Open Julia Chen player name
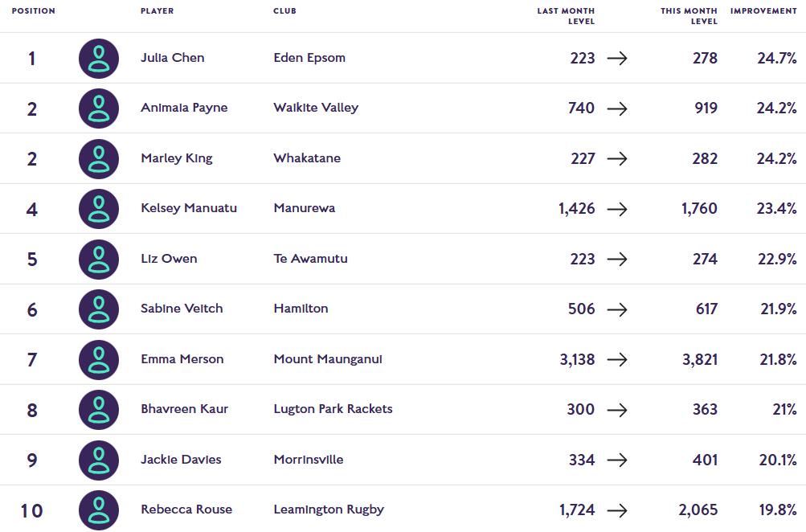Screen dimensions: 806x532 click(x=172, y=58)
